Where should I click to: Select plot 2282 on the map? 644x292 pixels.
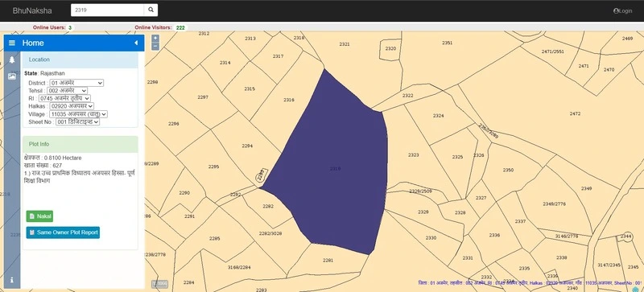point(268,206)
